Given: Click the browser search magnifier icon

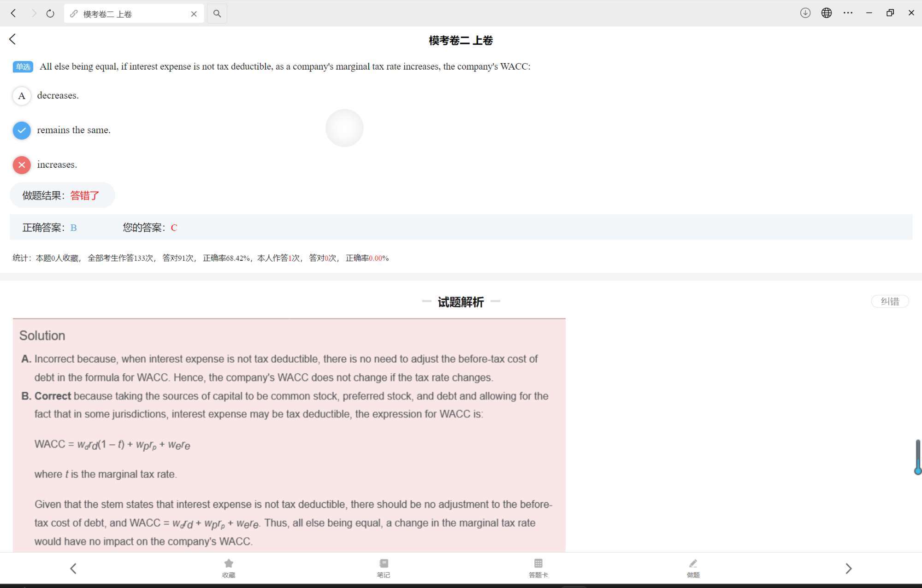Looking at the screenshot, I should pyautogui.click(x=217, y=14).
